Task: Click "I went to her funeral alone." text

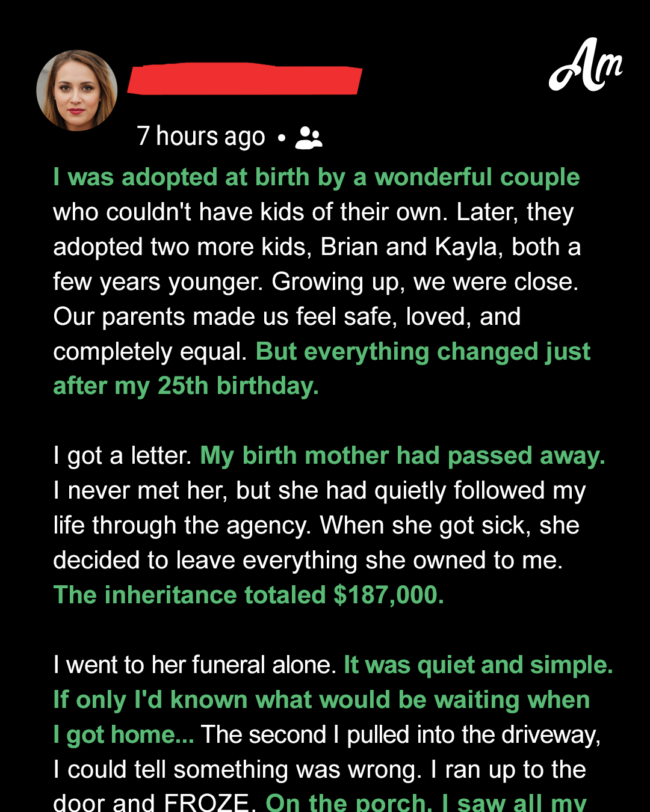Action: (194, 665)
